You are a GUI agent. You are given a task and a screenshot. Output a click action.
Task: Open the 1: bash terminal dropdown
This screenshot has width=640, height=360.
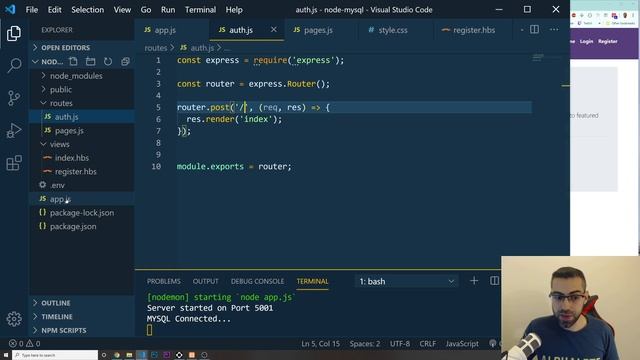(407, 281)
